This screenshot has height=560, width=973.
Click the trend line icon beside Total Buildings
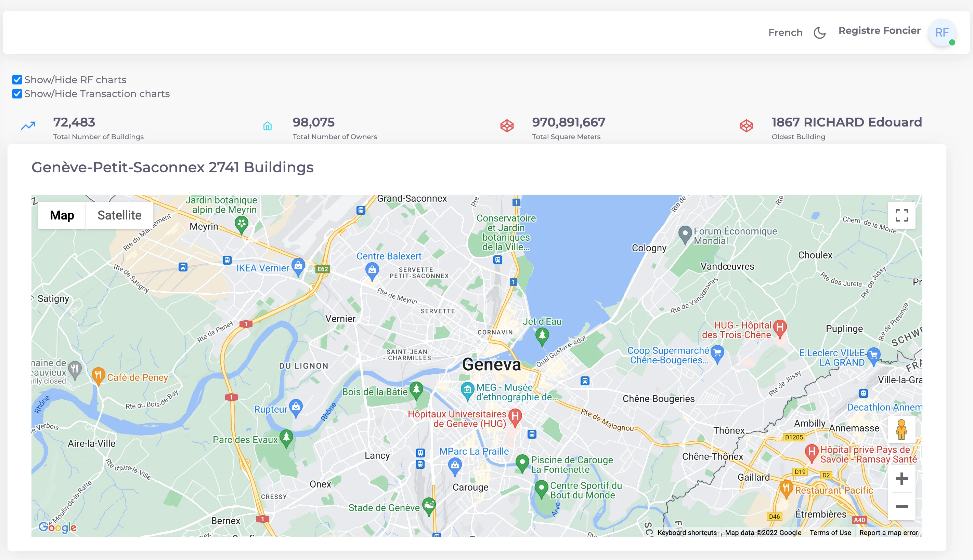coord(28,125)
